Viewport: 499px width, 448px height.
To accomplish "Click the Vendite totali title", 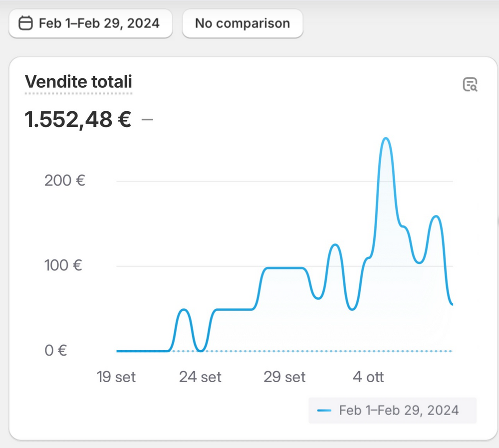I will (78, 82).
